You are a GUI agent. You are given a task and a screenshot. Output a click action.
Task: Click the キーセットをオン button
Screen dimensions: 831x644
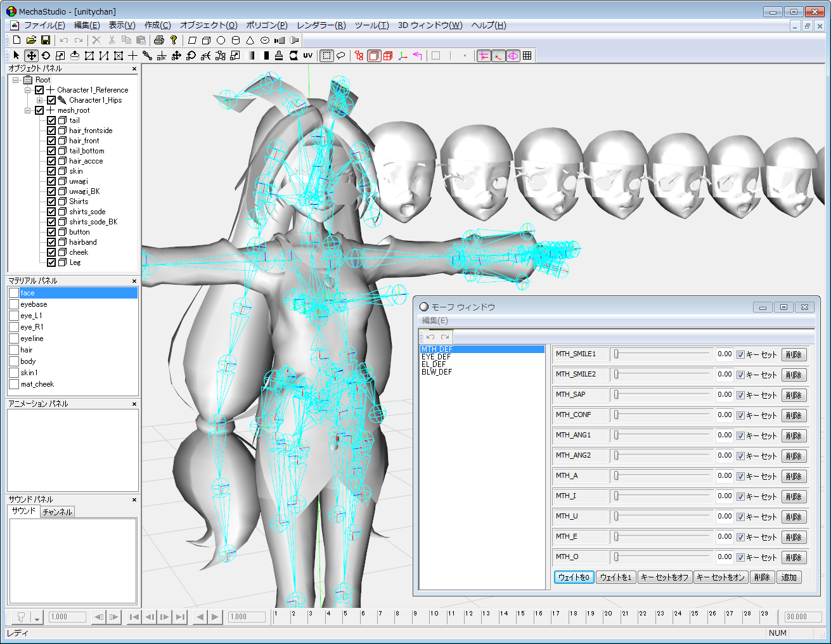point(720,577)
